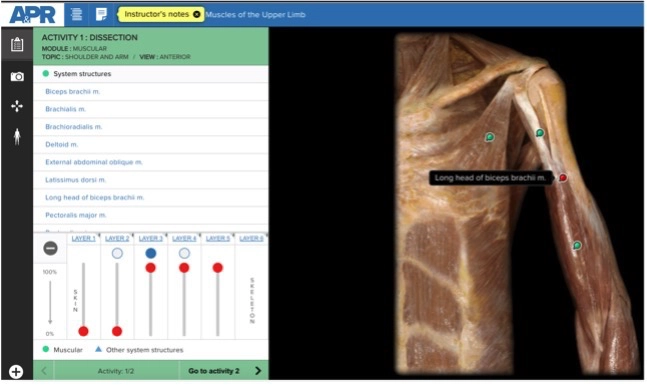Click the Layer 5 opacity slider handle
The height and width of the screenshot is (385, 647).
[x=218, y=268]
